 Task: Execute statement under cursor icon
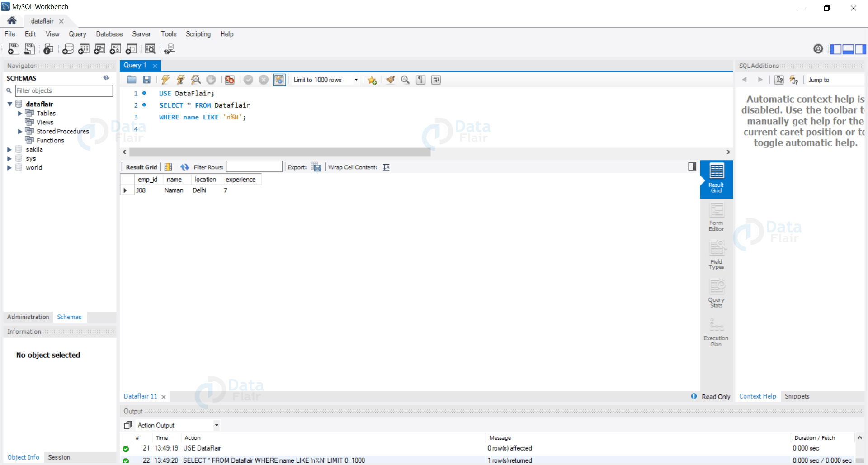click(x=181, y=80)
